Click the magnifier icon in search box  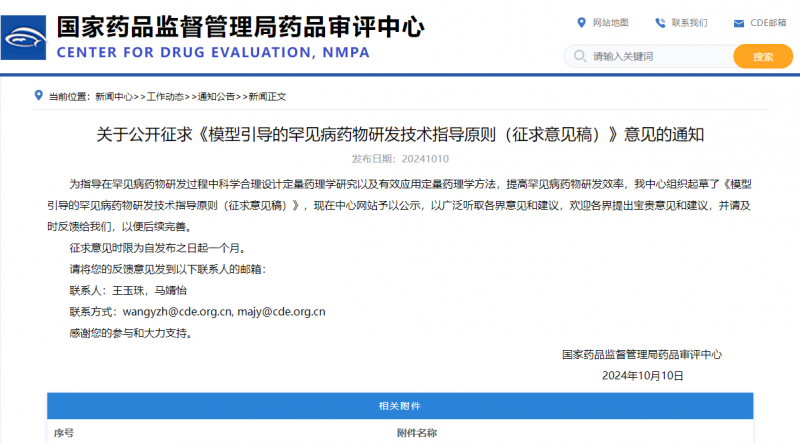point(578,56)
